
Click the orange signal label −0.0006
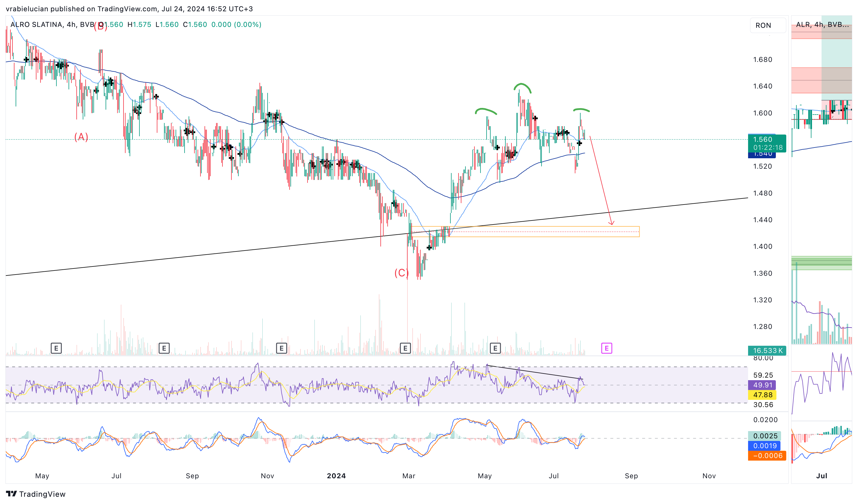[767, 456]
